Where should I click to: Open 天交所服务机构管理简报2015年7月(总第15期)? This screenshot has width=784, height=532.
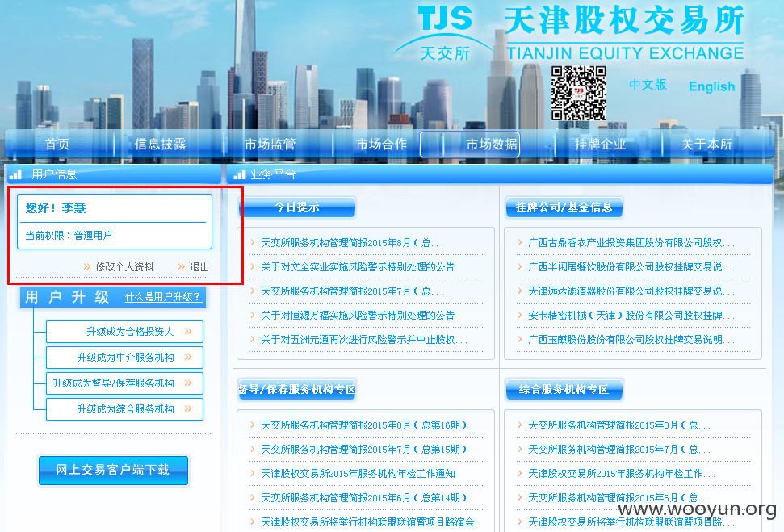coord(364,450)
